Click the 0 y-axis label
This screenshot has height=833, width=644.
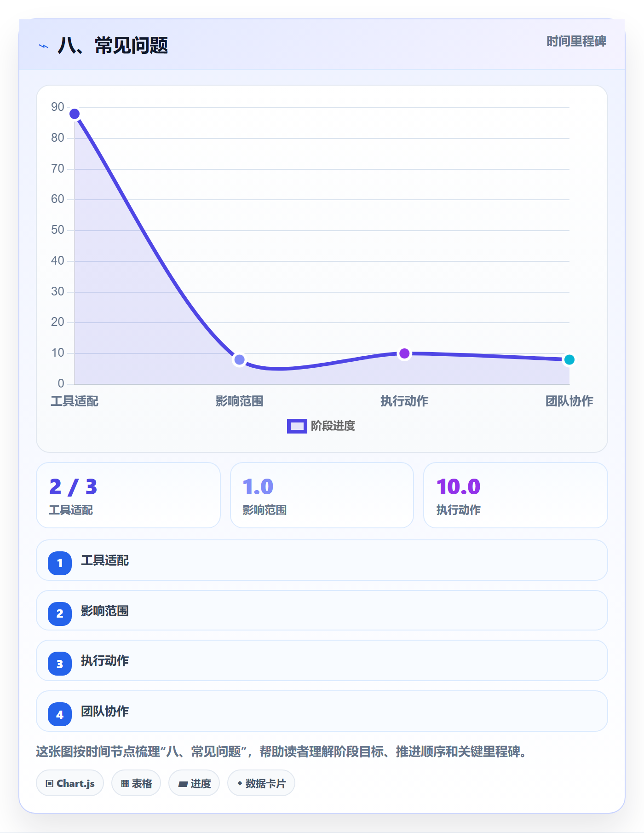click(x=61, y=384)
